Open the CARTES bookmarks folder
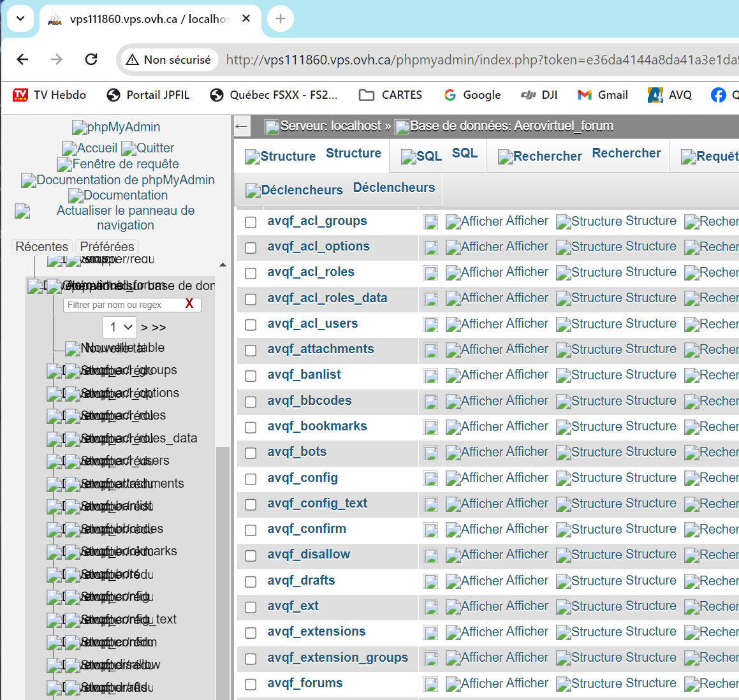This screenshot has height=700, width=739. [390, 95]
